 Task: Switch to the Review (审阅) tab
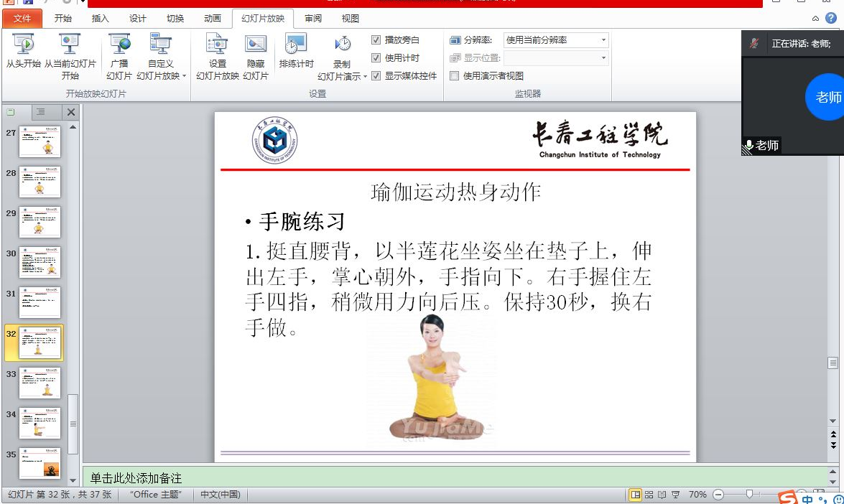313,19
